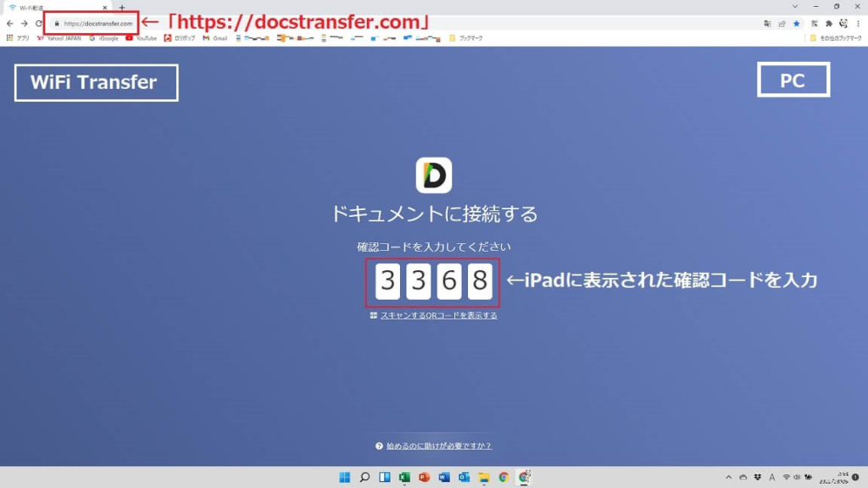The image size is (868, 488).
Task: Open Microsoft Excel from the taskbar
Action: (x=403, y=477)
